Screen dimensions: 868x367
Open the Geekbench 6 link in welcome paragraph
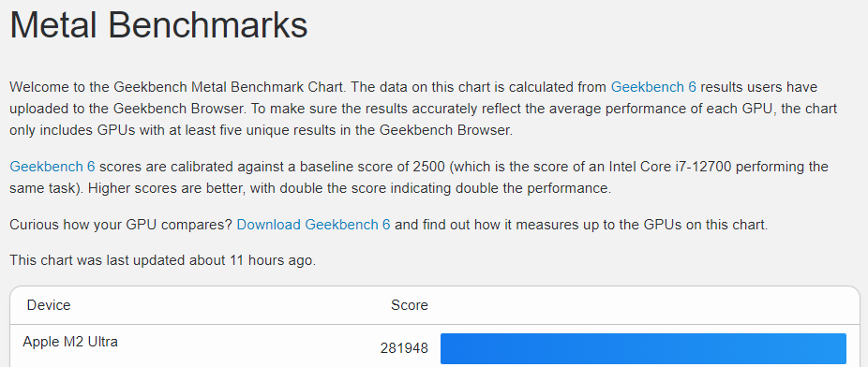653,87
